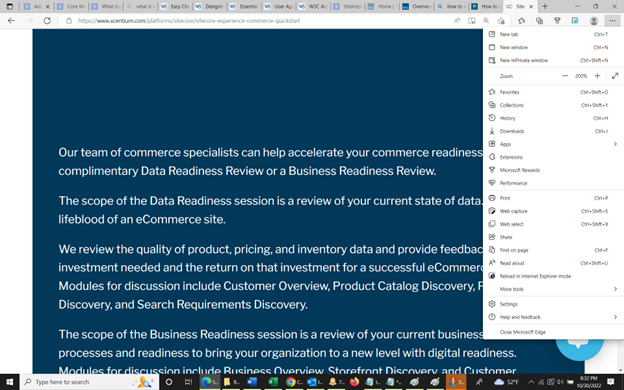This screenshot has width=624, height=390.
Task: Close the active Sitecore tab
Action: pyautogui.click(x=530, y=6)
